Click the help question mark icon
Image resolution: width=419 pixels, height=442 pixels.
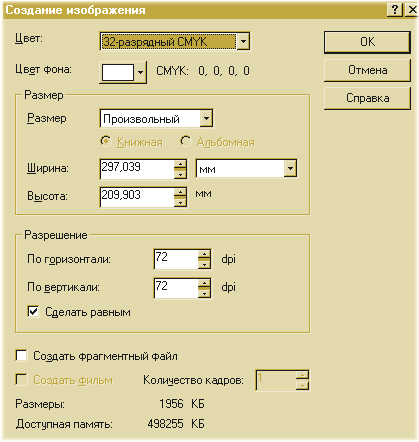[x=395, y=10]
